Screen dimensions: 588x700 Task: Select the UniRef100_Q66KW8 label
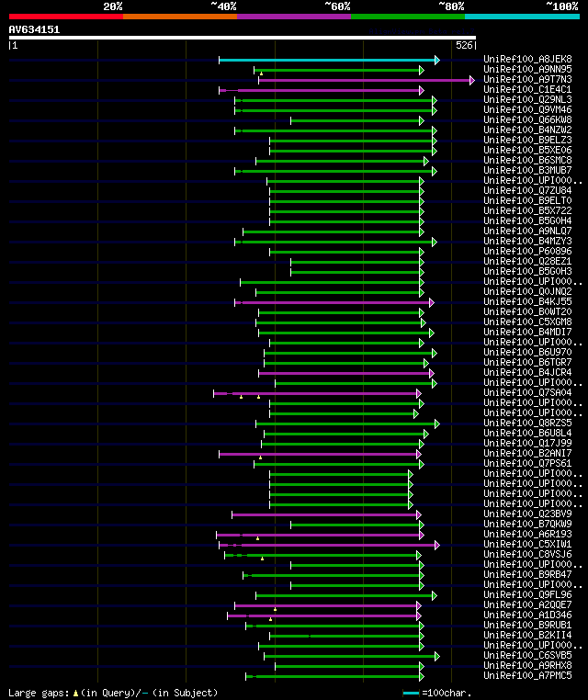pyautogui.click(x=527, y=119)
